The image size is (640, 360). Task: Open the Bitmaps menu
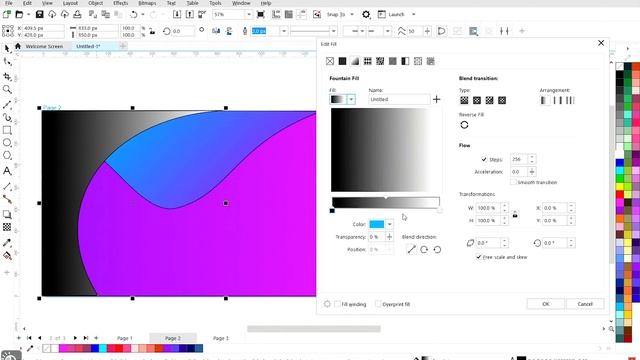point(147,3)
